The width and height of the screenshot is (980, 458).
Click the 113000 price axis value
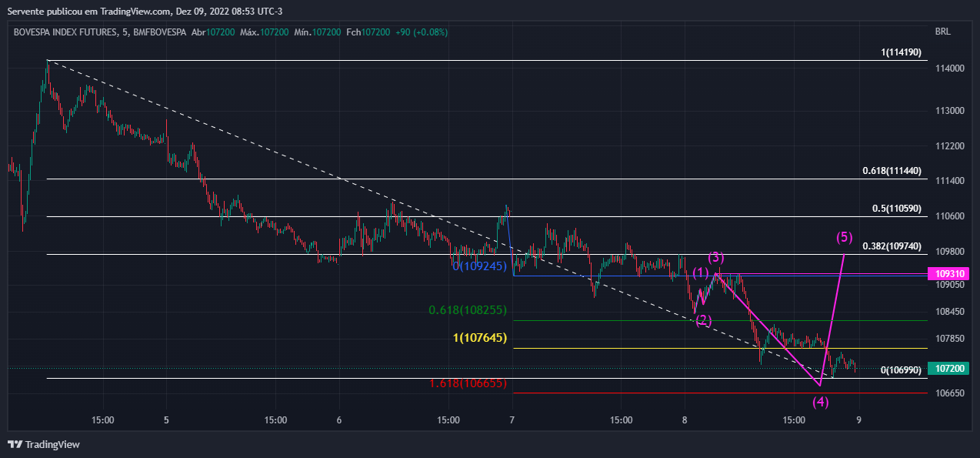pyautogui.click(x=948, y=111)
